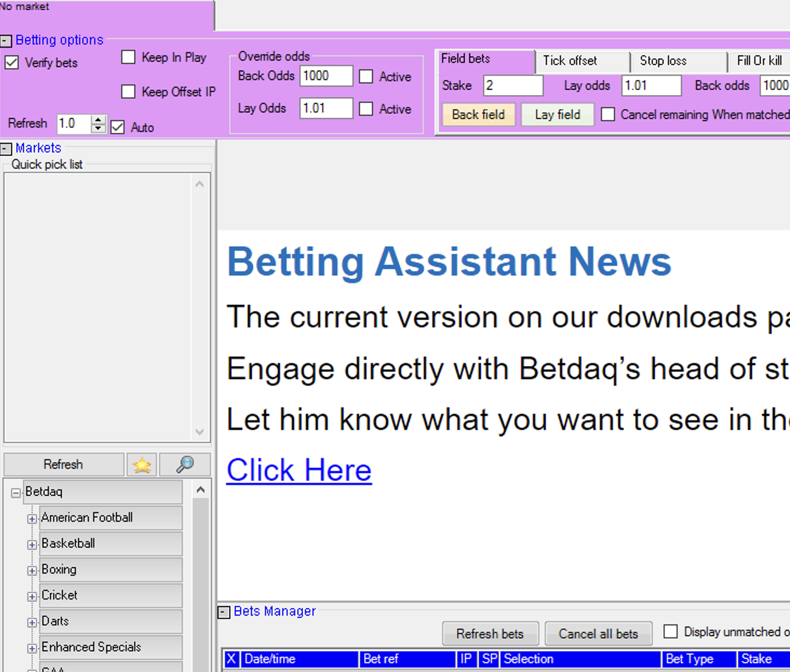Collapse the Betdaq root tree node
790x672 pixels.
point(16,493)
